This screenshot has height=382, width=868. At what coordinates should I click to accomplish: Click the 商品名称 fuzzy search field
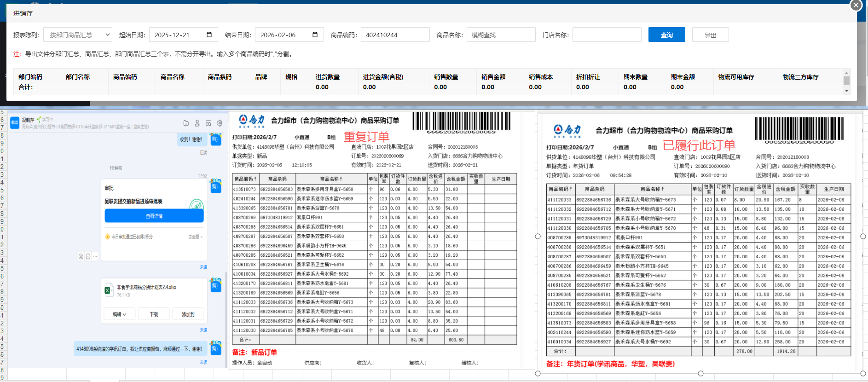point(501,35)
